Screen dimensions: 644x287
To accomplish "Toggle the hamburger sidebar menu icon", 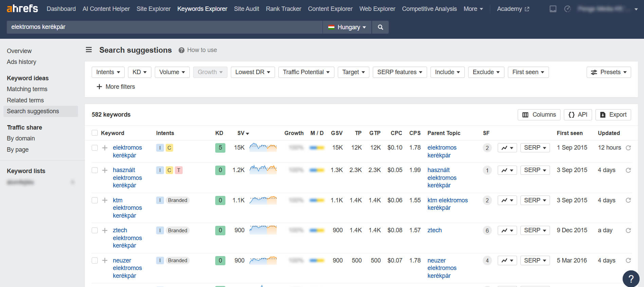I will pos(89,50).
